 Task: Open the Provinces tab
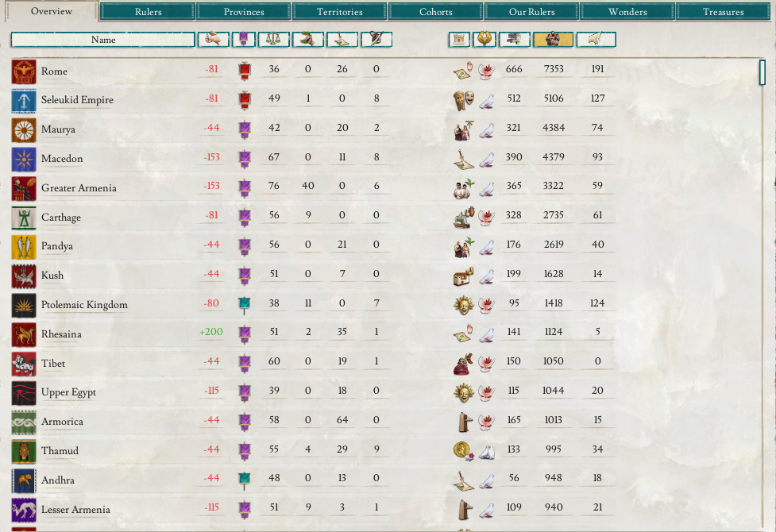[x=244, y=11]
